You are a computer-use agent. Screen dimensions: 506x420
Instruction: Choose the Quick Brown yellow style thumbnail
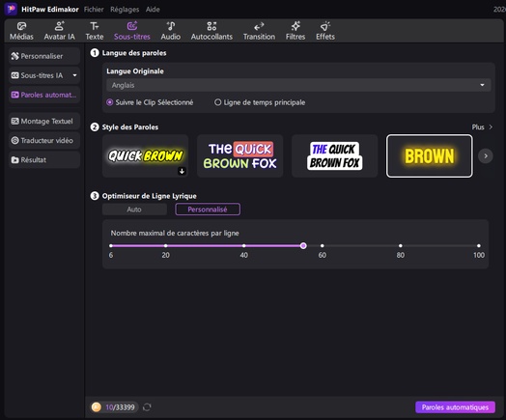click(145, 156)
